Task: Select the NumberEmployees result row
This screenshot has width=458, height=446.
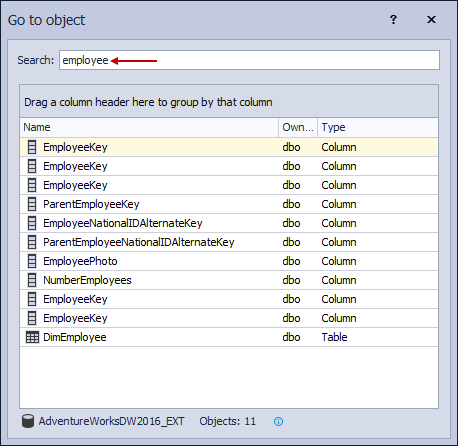Action: coord(229,280)
